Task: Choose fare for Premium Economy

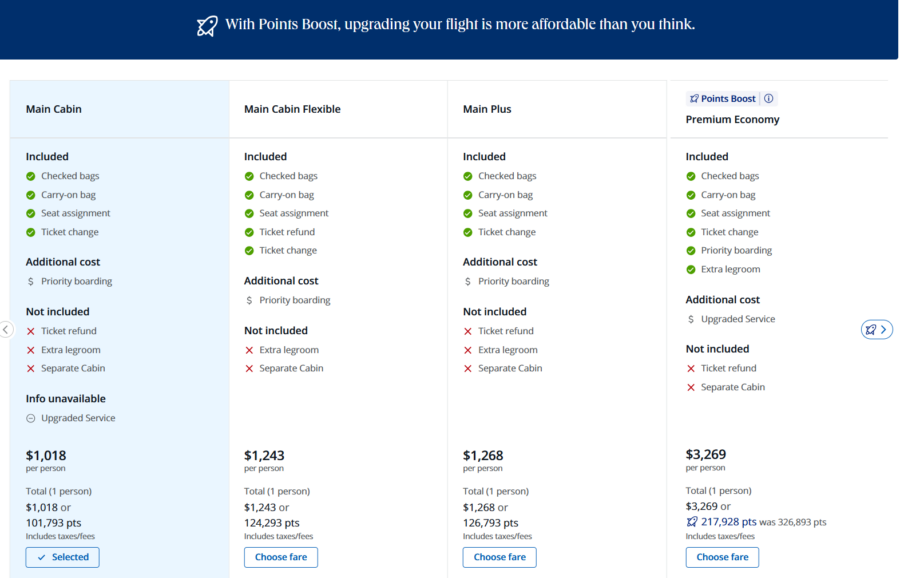Action: tap(722, 557)
